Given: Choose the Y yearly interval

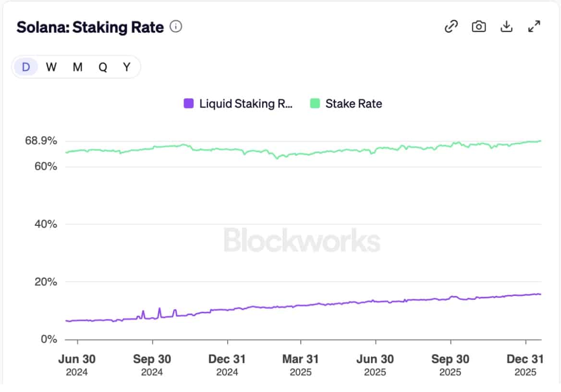Looking at the screenshot, I should [126, 67].
